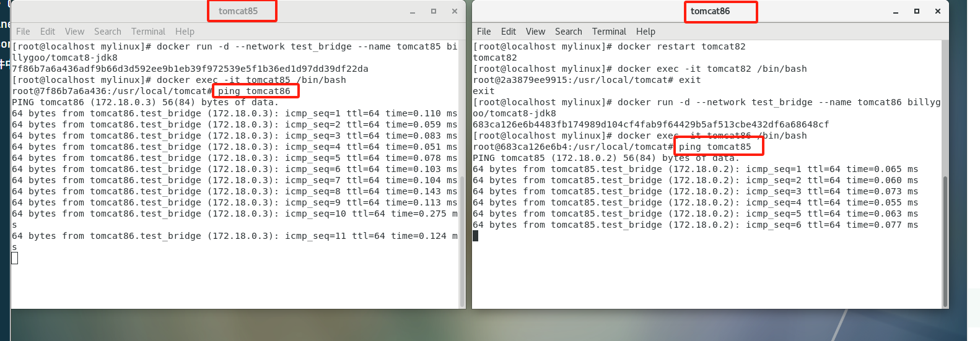Click 'docker exec -it tomcat85 /bin/bash' line
Viewport: 980px width, 341px height.
click(179, 80)
